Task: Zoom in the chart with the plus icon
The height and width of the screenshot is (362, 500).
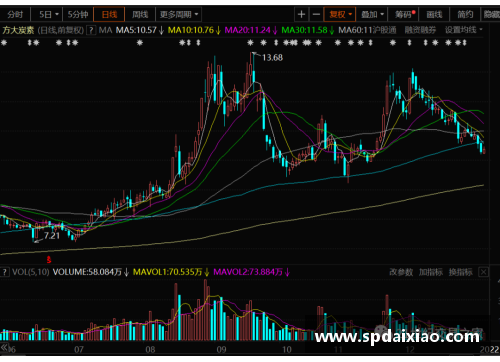Action: click(x=301, y=15)
